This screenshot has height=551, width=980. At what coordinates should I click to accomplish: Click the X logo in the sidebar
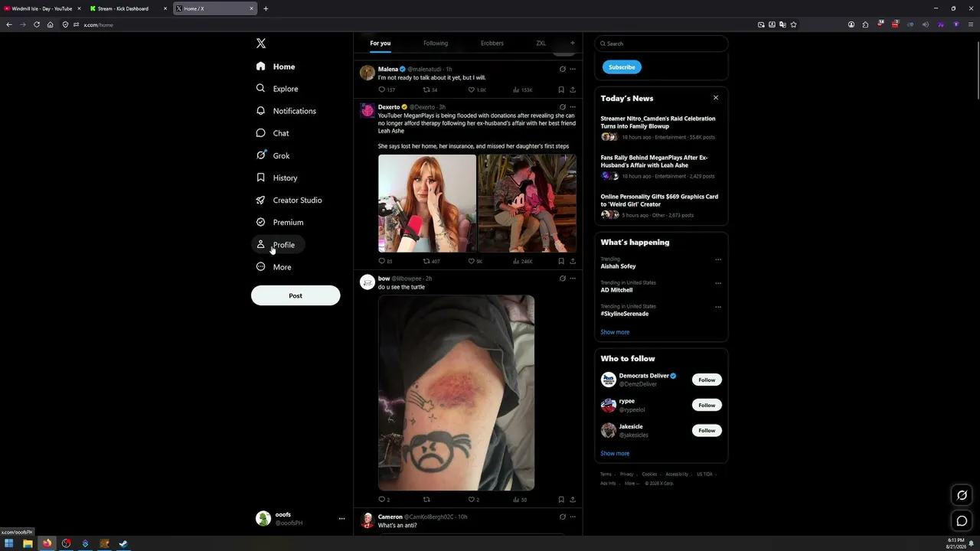[261, 44]
